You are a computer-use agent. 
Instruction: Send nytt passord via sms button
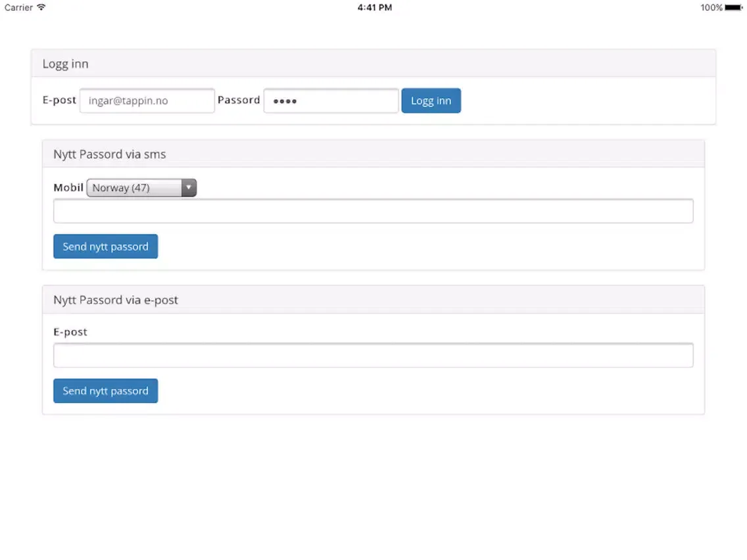(x=105, y=246)
